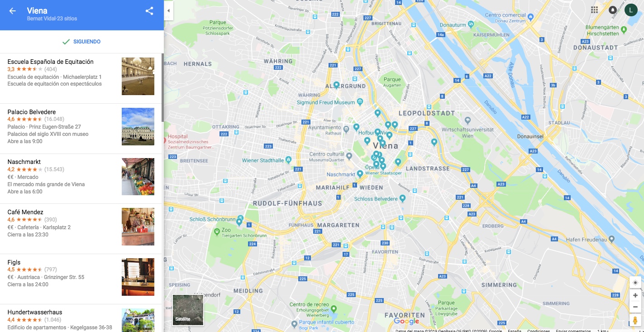Open the notifications bell icon

612,10
